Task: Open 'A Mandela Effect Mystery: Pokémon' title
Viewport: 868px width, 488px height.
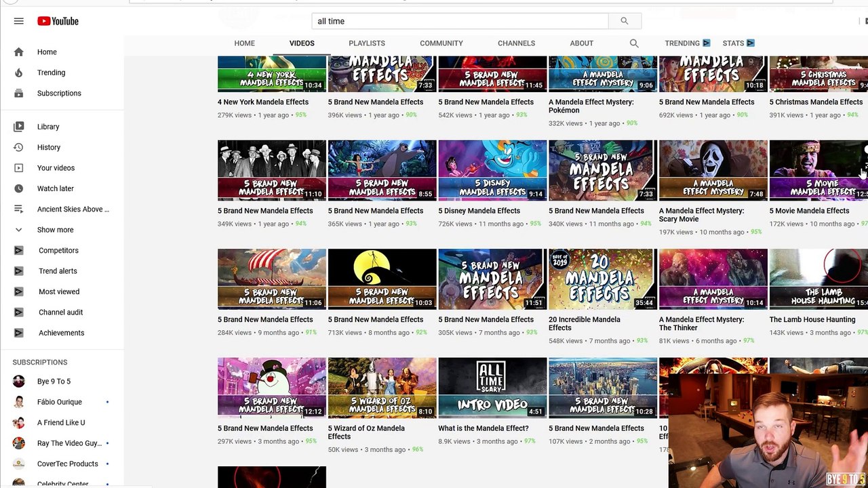Action: [x=591, y=106]
